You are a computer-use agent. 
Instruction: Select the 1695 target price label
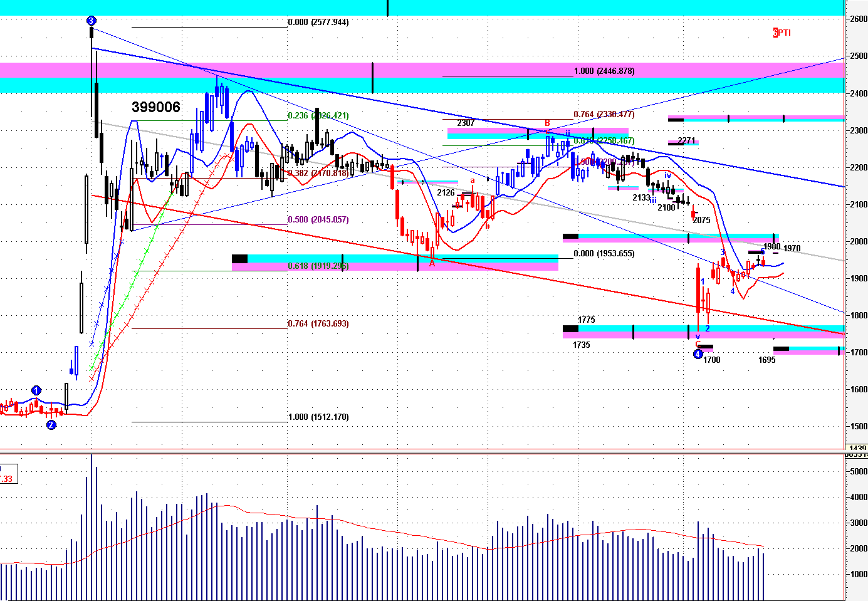tap(766, 360)
